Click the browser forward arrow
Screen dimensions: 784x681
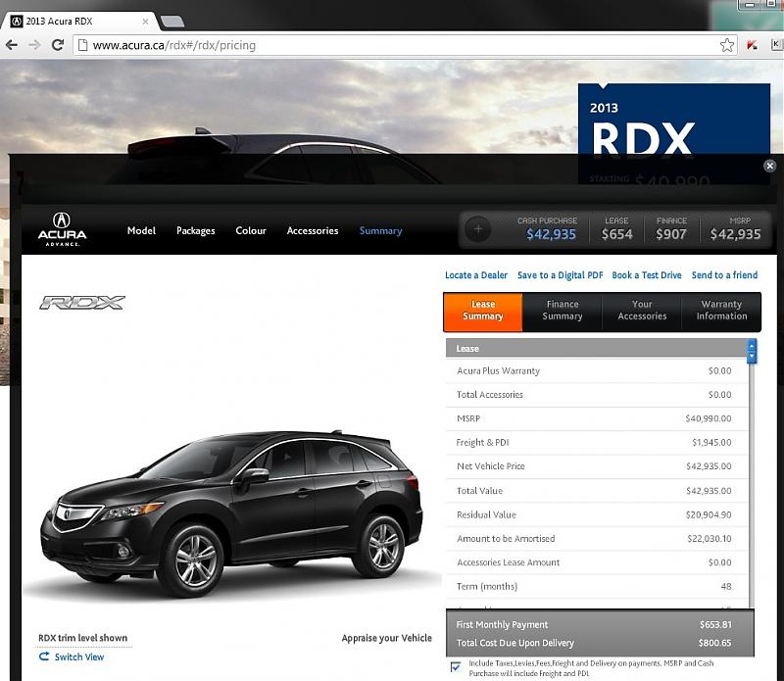click(34, 45)
